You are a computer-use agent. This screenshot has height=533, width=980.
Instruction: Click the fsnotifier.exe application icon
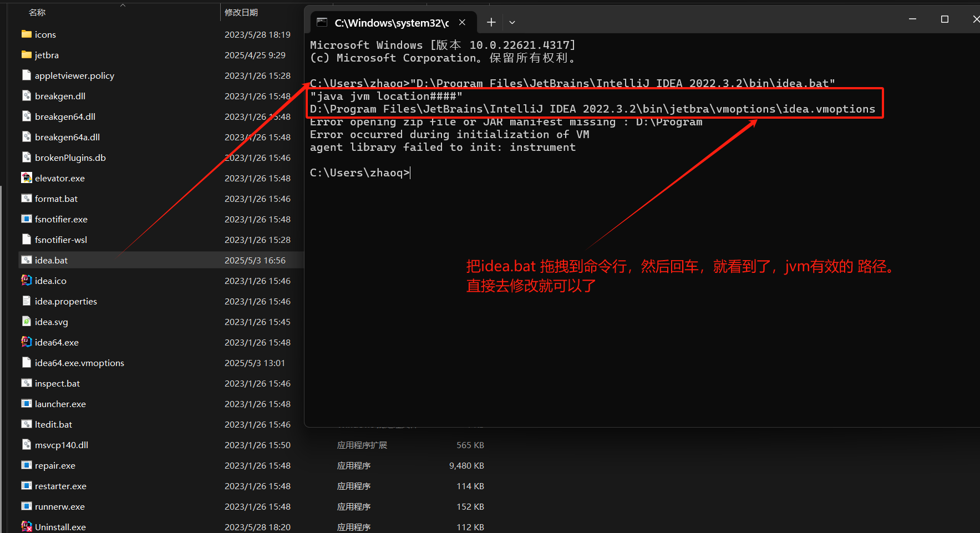click(x=26, y=219)
